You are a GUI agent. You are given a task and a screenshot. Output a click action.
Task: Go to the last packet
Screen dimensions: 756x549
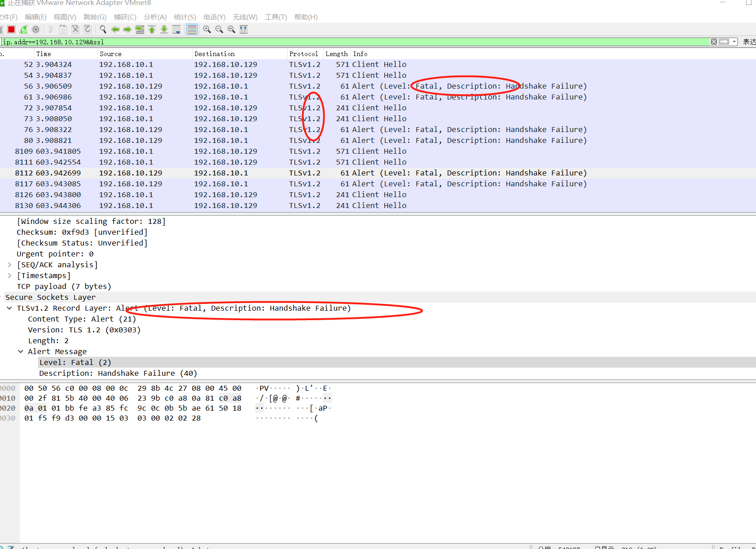pos(164,29)
